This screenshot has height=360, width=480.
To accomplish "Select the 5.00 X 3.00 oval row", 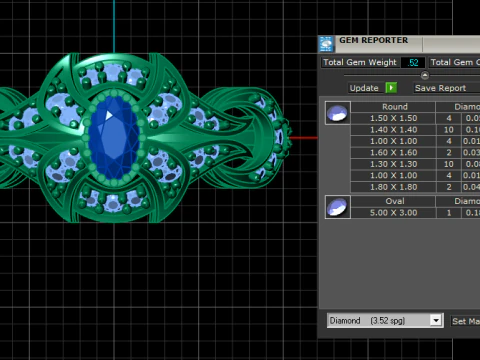I will point(415,213).
